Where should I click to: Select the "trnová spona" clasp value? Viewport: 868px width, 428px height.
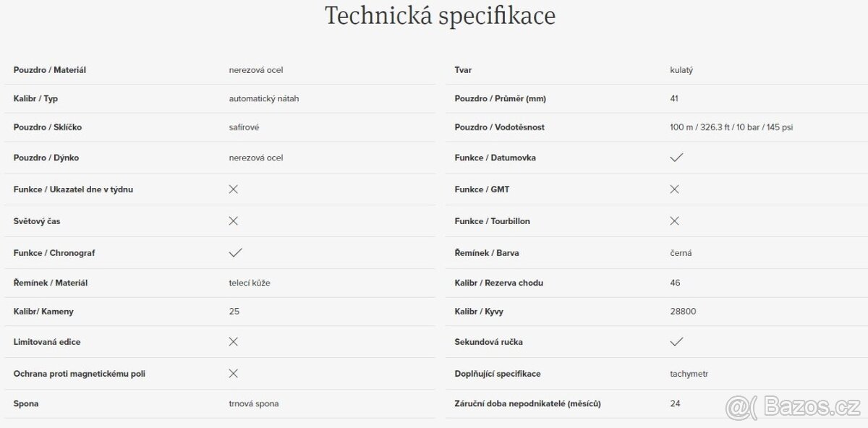tap(253, 403)
